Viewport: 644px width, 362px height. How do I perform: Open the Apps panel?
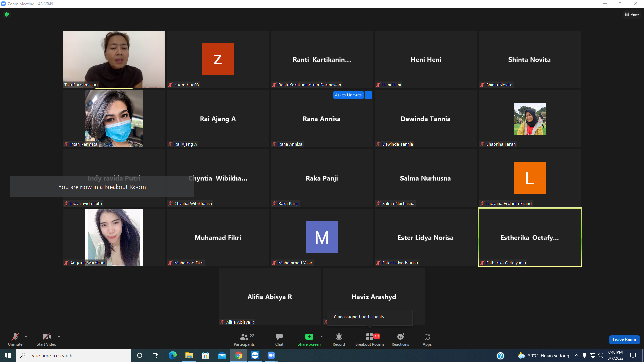click(427, 339)
